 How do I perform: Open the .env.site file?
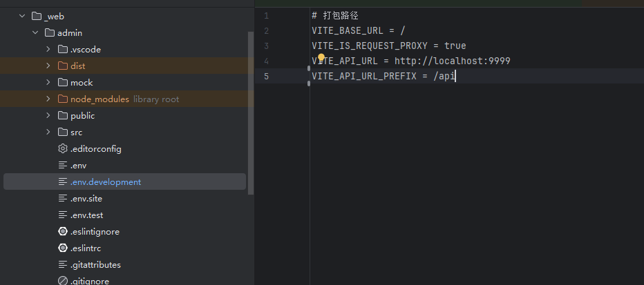click(x=86, y=199)
